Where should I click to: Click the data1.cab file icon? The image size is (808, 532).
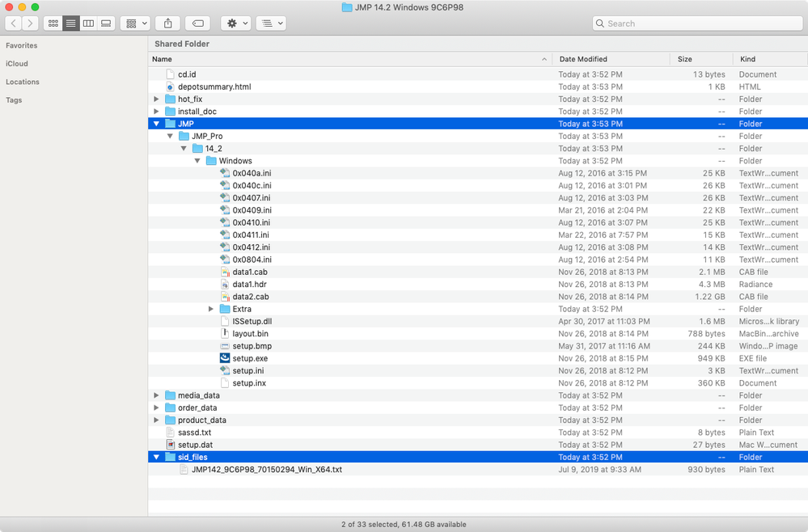(225, 272)
